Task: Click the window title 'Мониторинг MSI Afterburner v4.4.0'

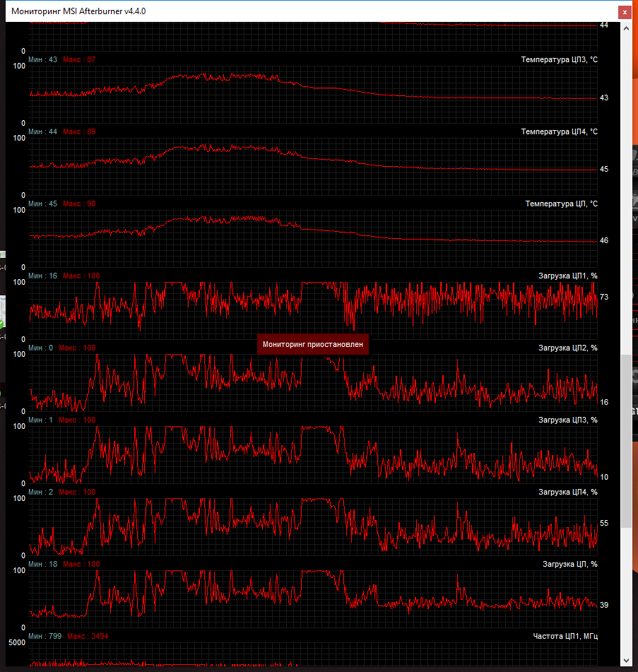Action: click(78, 11)
